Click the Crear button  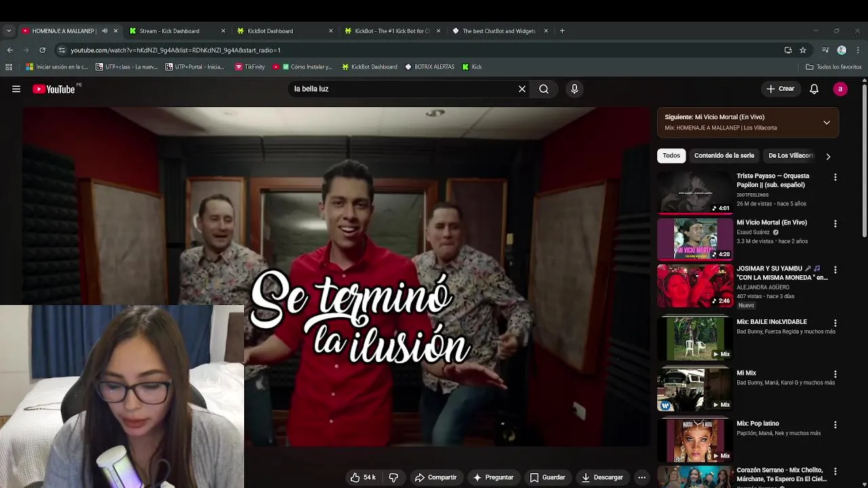(780, 89)
